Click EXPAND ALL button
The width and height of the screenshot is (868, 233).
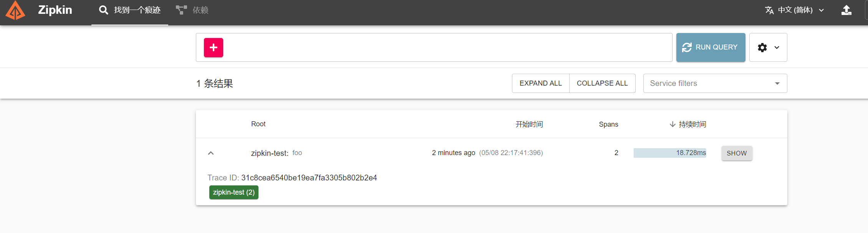click(541, 83)
